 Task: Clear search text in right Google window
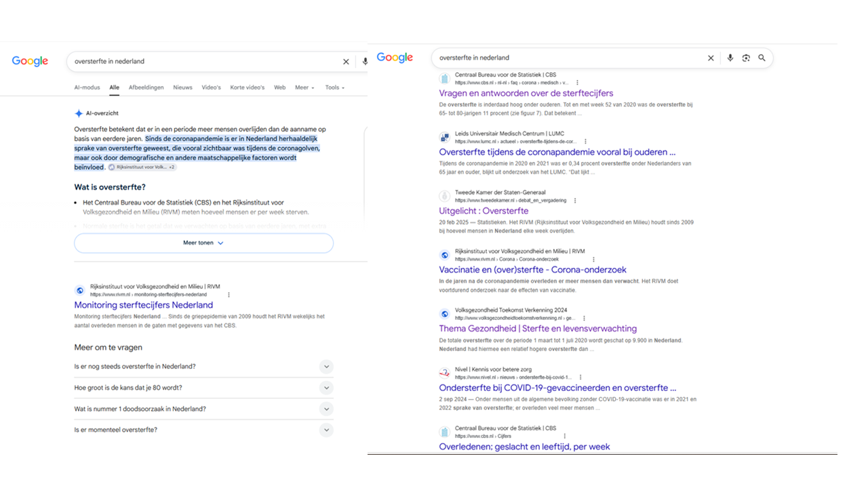[x=711, y=58]
